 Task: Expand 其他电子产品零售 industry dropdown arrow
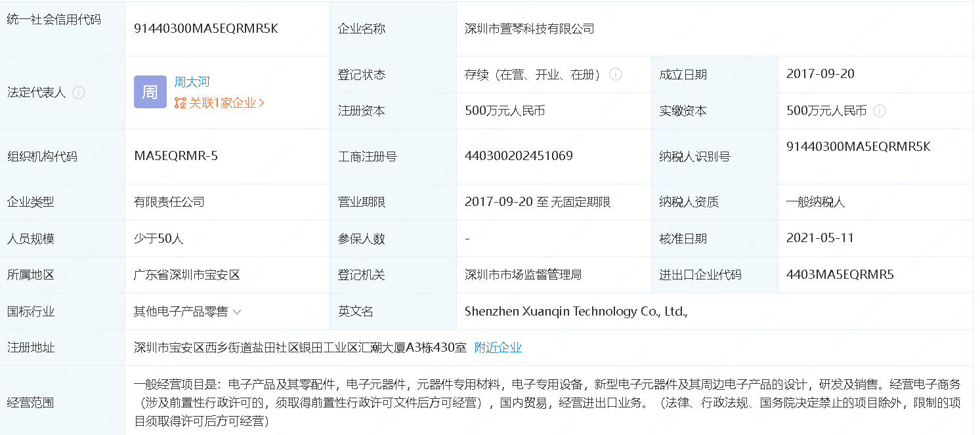237,312
